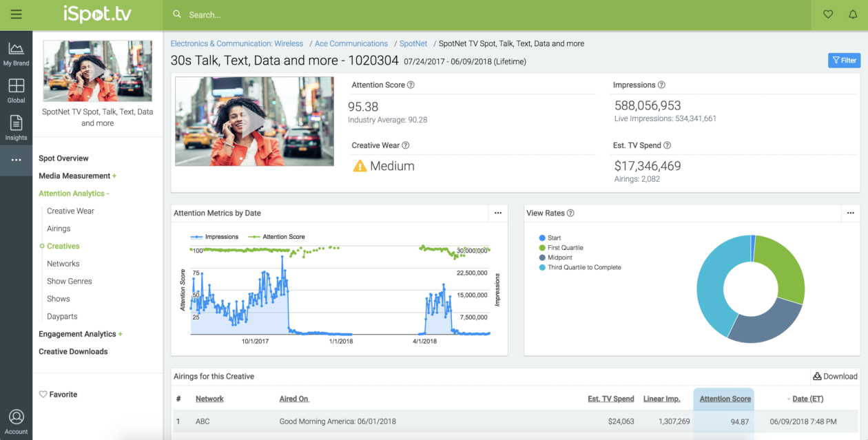Open Ace Communications breadcrumb link
The height and width of the screenshot is (440, 868).
(x=351, y=43)
